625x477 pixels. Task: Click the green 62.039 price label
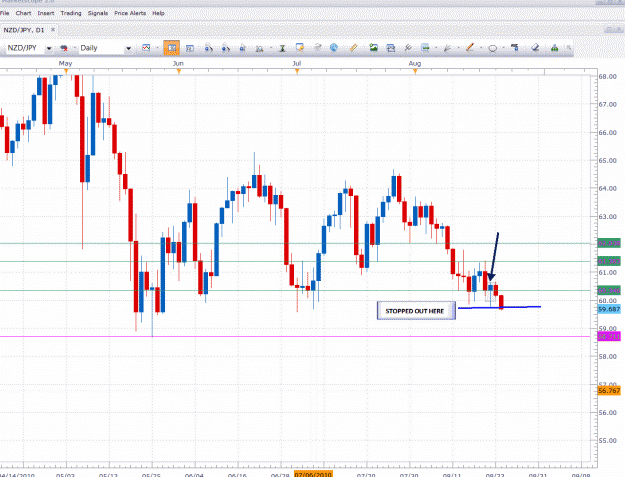609,243
